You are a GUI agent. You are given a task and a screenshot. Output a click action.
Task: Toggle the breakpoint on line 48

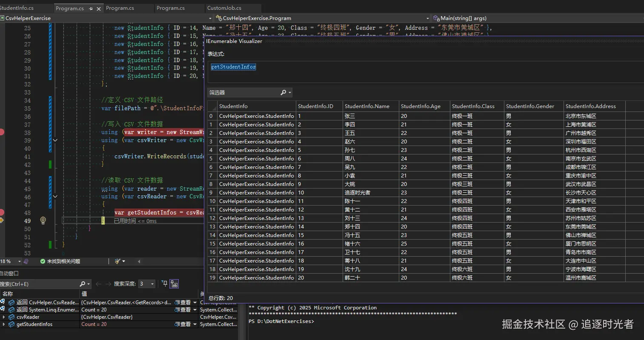point(1,212)
